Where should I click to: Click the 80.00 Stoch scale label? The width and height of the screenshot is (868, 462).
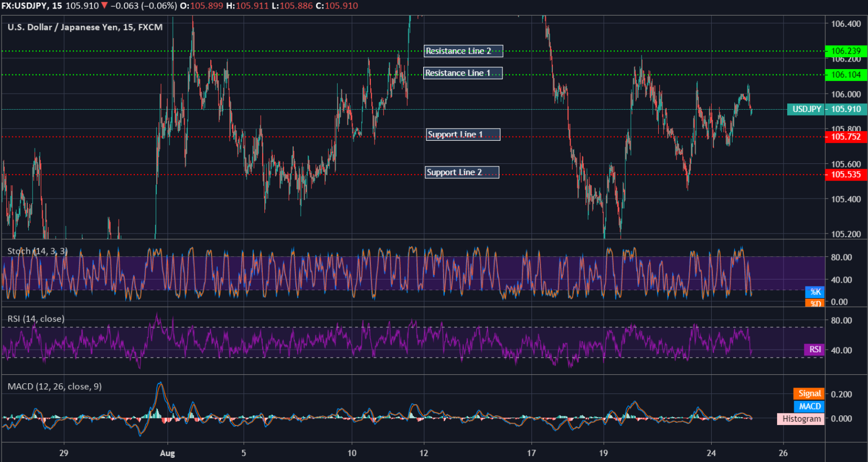841,257
